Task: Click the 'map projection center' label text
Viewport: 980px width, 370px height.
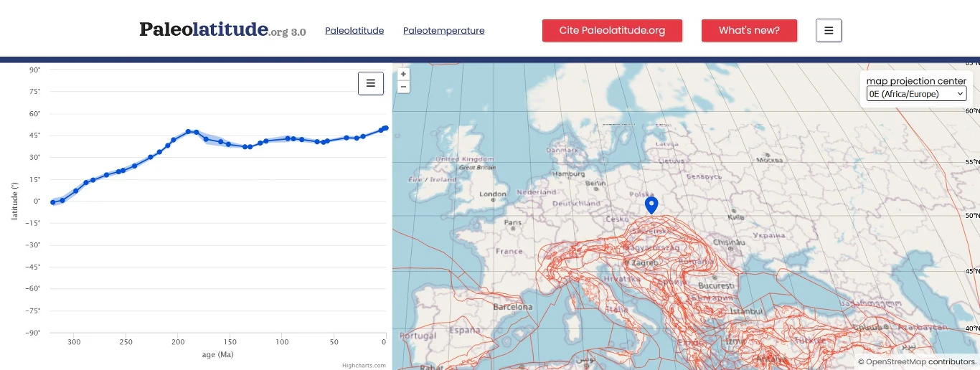Action: coord(916,81)
